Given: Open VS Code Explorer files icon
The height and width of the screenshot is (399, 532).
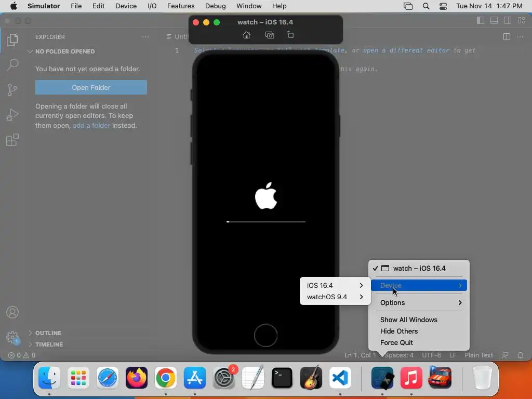Looking at the screenshot, I should click(12, 39).
